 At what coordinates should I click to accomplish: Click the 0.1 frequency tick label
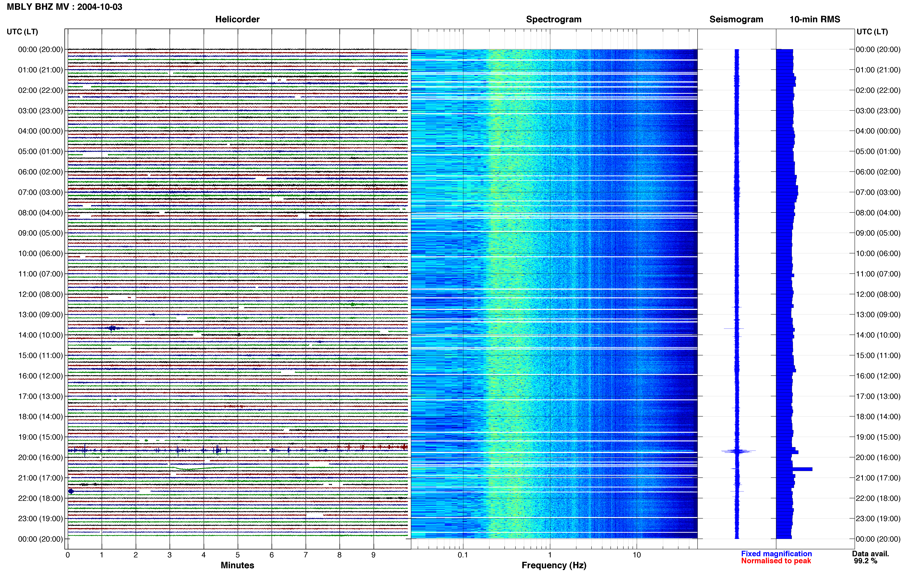(463, 555)
